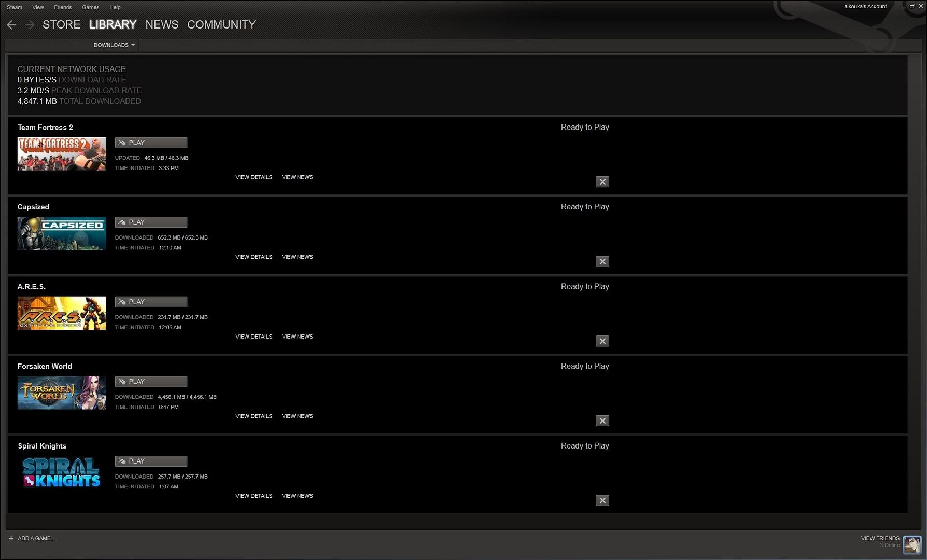Click Capsized '652.3 MB / 652.3 MB' size
The image size is (927, 560).
tap(182, 238)
